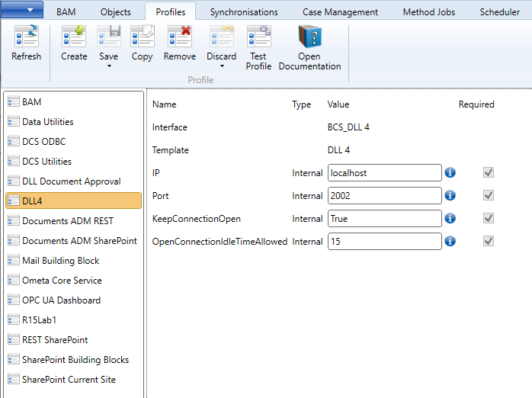The width and height of the screenshot is (532, 398).
Task: Click the Refresh profiles icon
Action: [26, 37]
